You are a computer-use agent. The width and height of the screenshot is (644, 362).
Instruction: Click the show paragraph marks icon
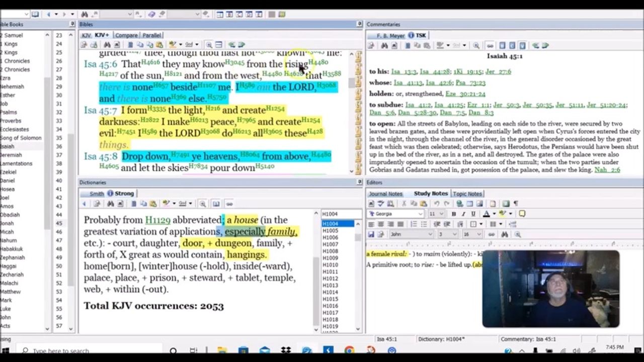516,204
